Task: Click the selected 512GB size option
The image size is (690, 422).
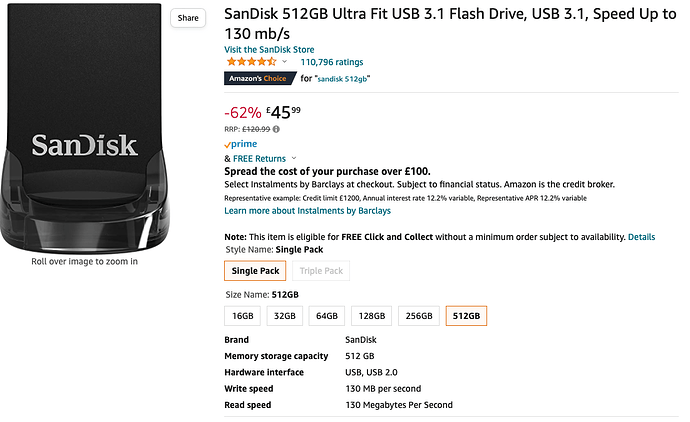Action: pyautogui.click(x=466, y=316)
